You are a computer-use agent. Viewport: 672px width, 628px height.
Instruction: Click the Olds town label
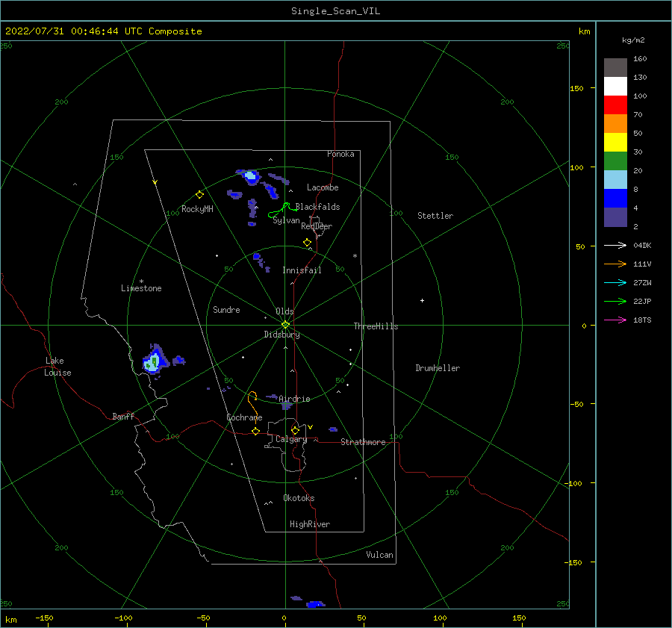[284, 311]
